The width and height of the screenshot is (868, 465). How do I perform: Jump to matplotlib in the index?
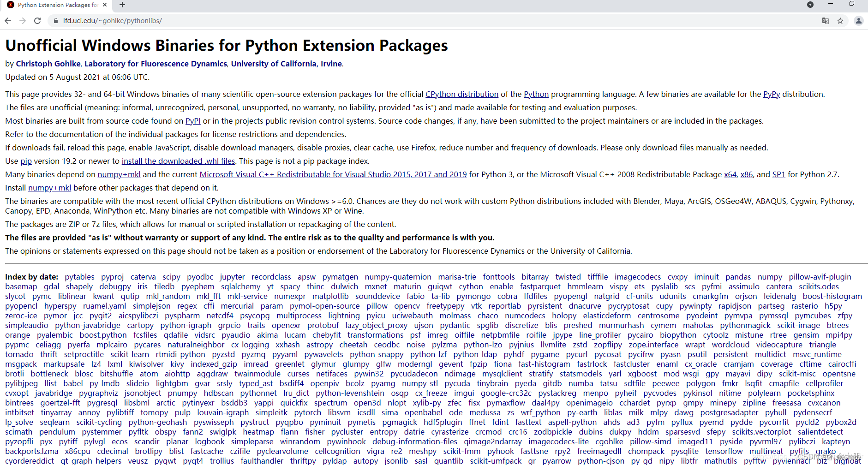pos(330,296)
